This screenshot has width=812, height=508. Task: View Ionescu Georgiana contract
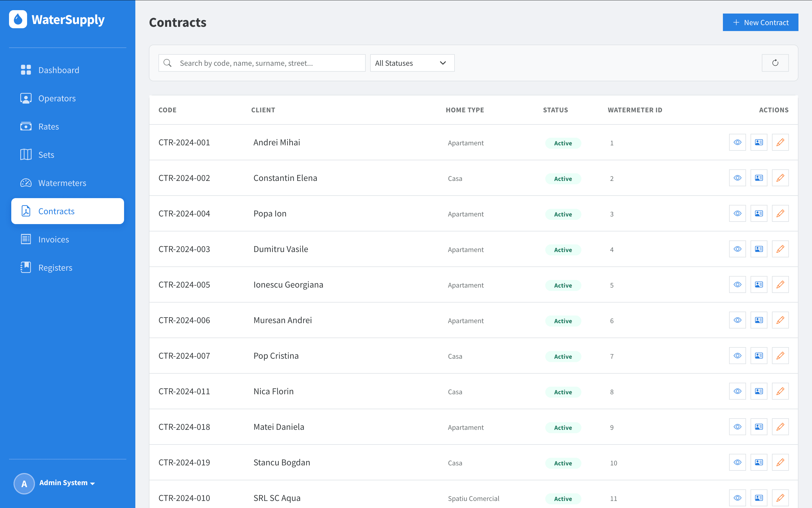(737, 284)
